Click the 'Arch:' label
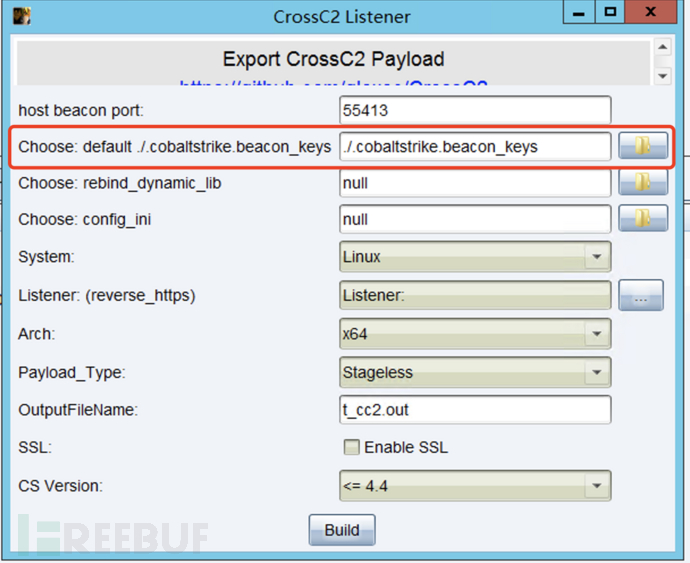690x563 pixels. click(x=37, y=334)
